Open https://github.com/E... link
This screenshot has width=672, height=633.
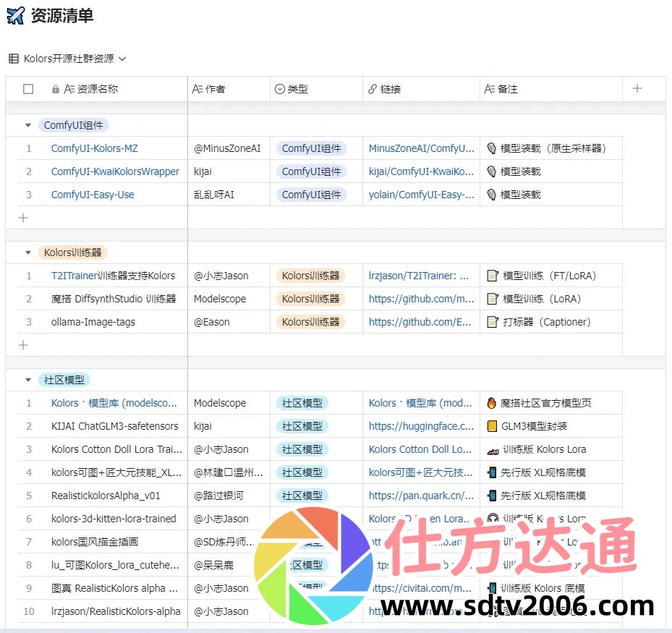[x=420, y=322]
